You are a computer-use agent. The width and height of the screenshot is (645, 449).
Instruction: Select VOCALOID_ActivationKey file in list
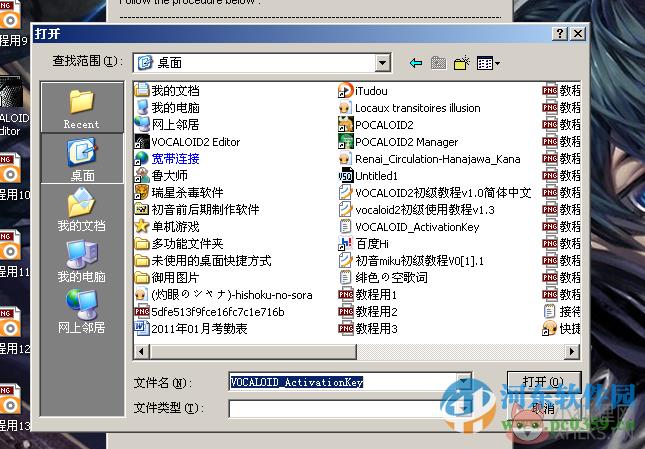click(409, 227)
